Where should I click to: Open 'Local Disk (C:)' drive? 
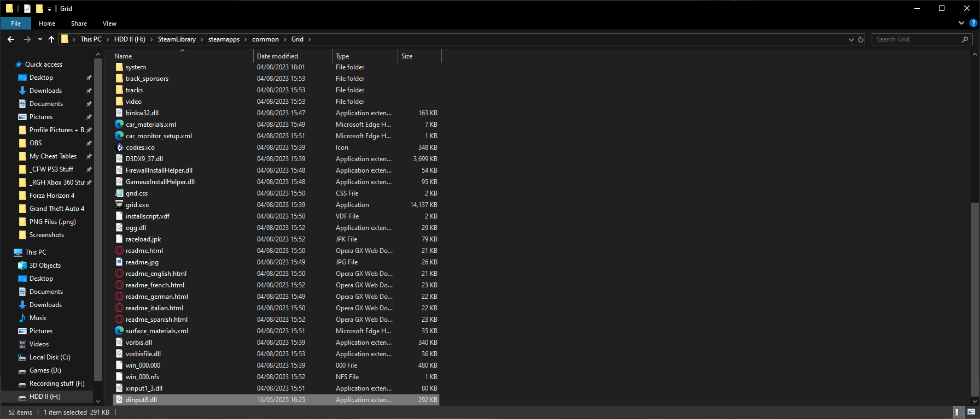pos(50,357)
